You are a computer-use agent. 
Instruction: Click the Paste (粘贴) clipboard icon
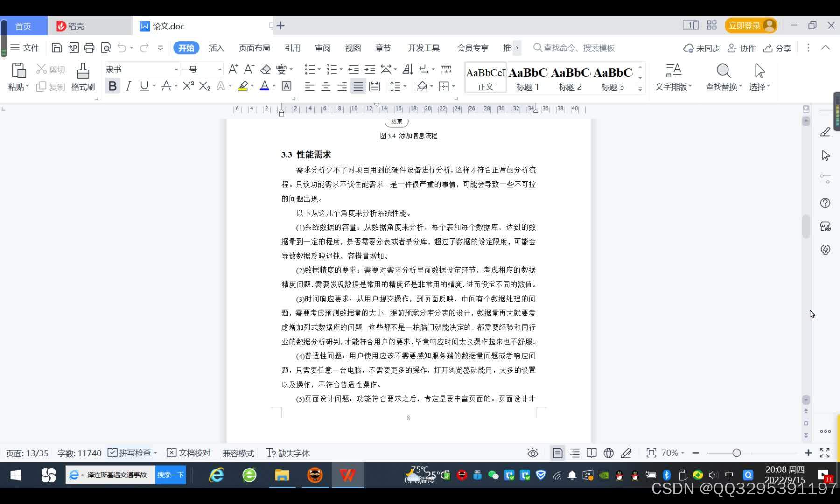[x=19, y=71]
